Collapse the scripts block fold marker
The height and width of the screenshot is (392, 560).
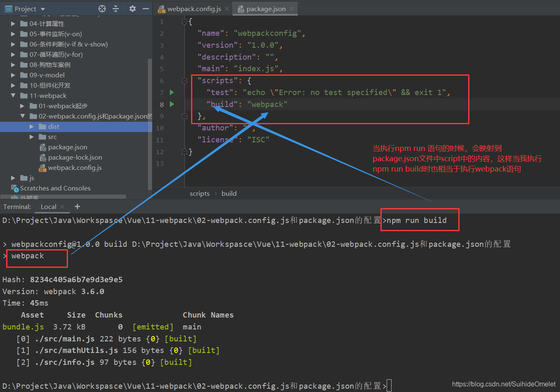pyautogui.click(x=185, y=81)
